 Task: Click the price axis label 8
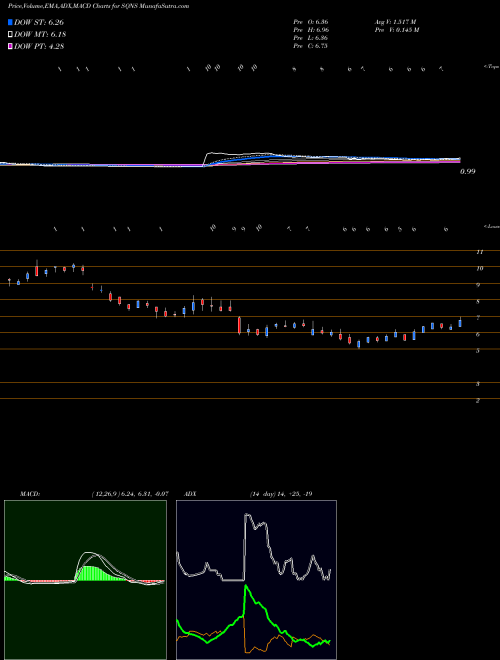click(x=478, y=302)
